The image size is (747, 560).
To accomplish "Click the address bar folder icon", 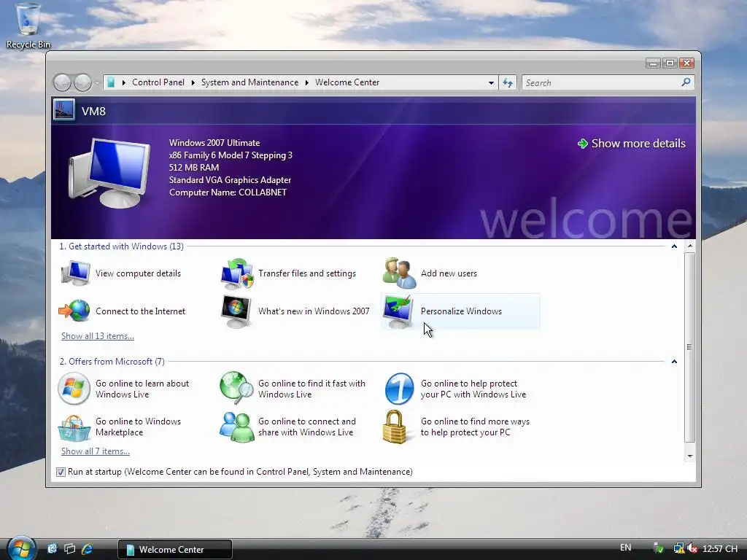I will (x=111, y=82).
